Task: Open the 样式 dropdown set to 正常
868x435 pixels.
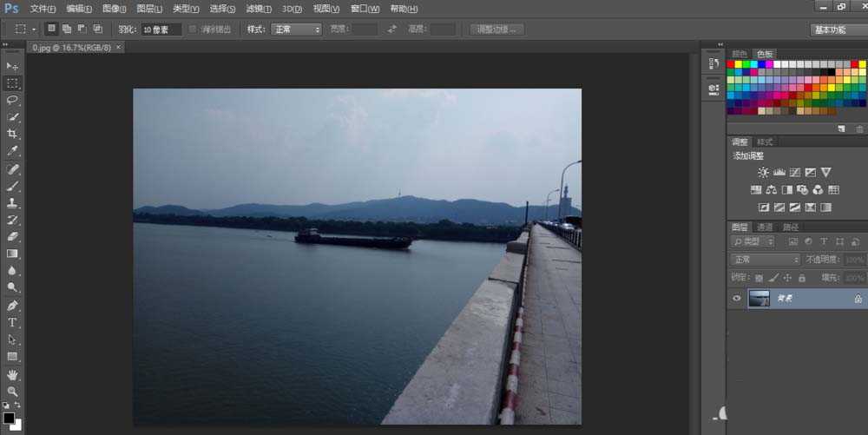Action: pyautogui.click(x=296, y=29)
